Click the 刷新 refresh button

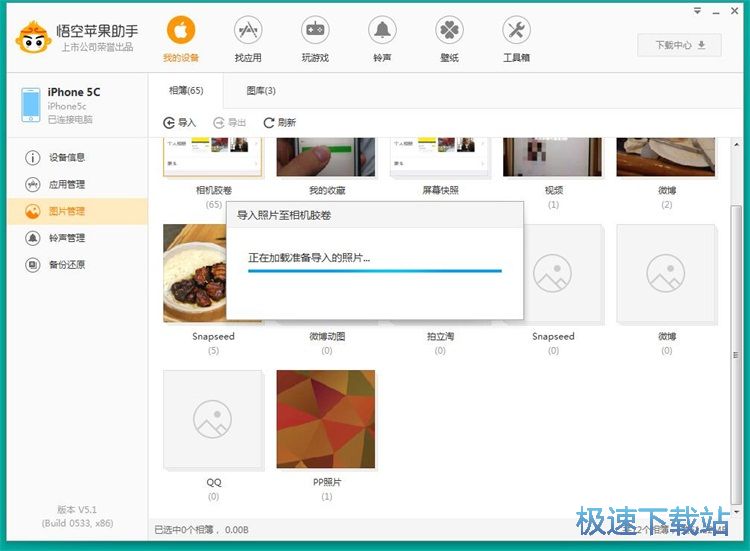point(280,123)
